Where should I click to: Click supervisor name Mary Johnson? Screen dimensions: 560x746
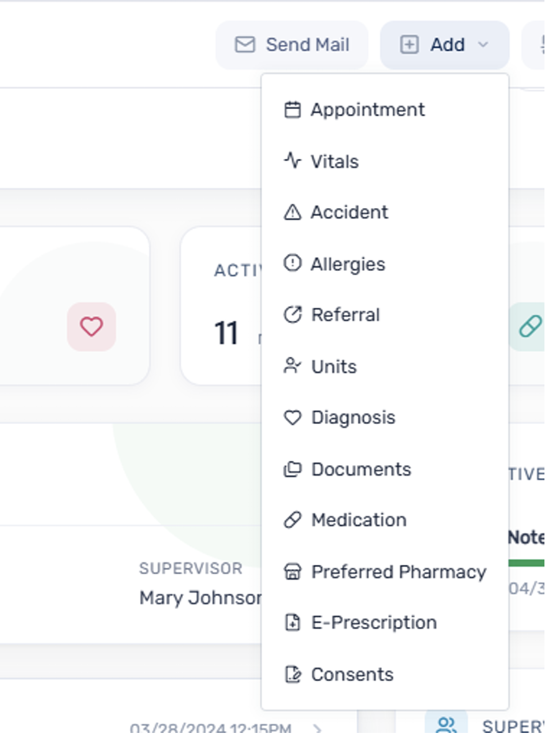click(201, 598)
